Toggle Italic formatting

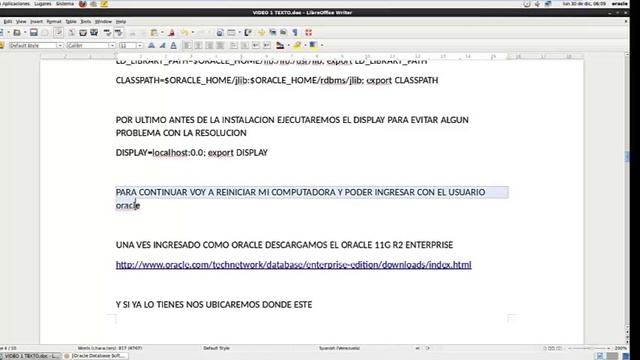[162, 45]
